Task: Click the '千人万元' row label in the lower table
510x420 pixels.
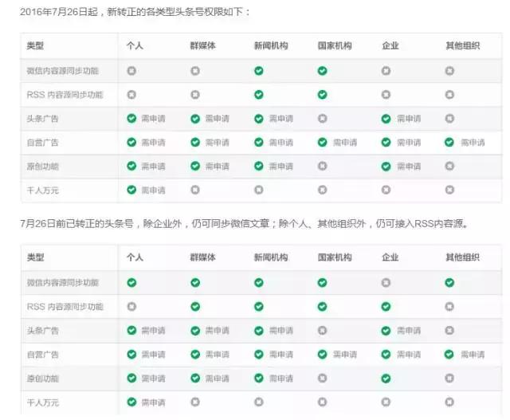Action: tap(42, 402)
